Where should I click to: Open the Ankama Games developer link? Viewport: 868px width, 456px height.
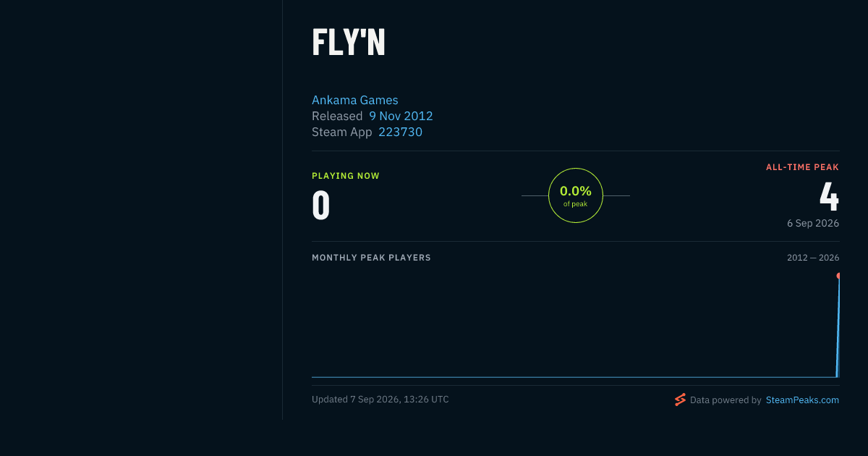[x=355, y=100]
